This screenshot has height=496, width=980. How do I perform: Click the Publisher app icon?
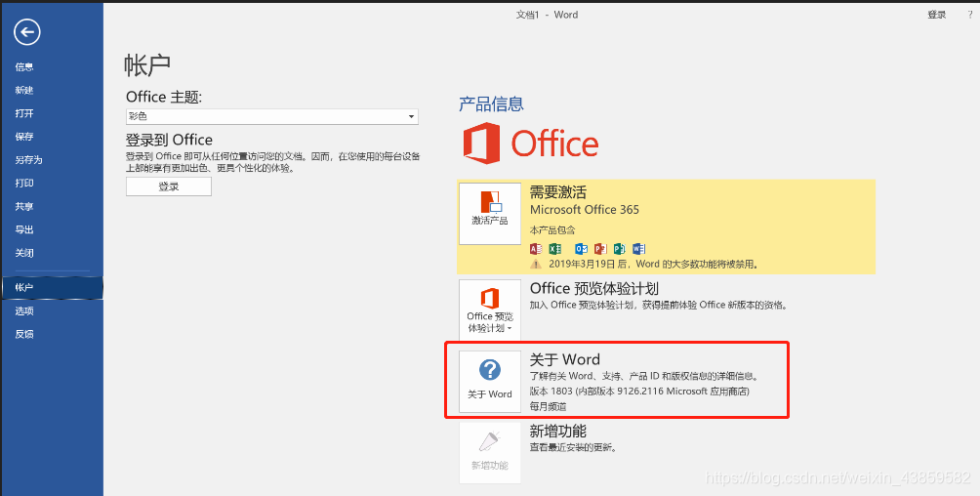(x=620, y=248)
